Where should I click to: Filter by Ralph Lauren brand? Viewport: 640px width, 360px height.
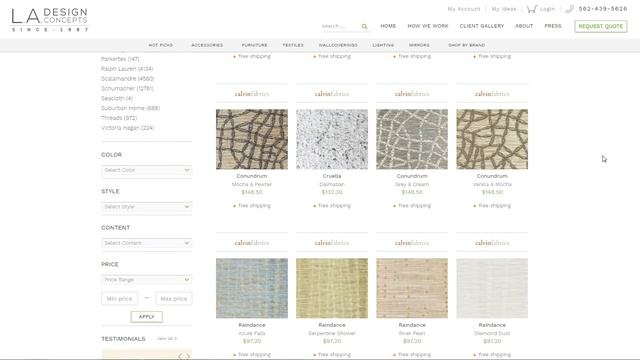(127, 69)
